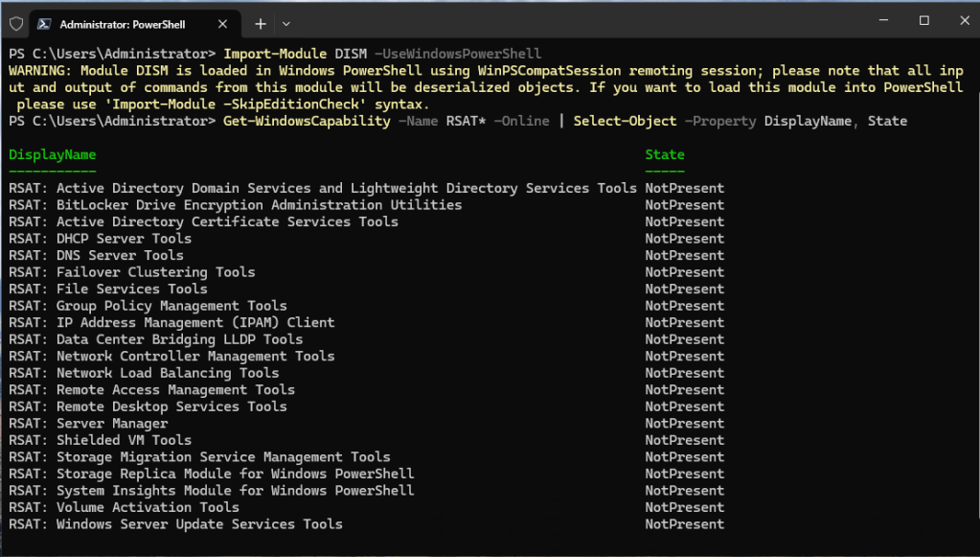Click the Get-WindowsCapability command text
This screenshot has width=980, height=557.
point(307,121)
